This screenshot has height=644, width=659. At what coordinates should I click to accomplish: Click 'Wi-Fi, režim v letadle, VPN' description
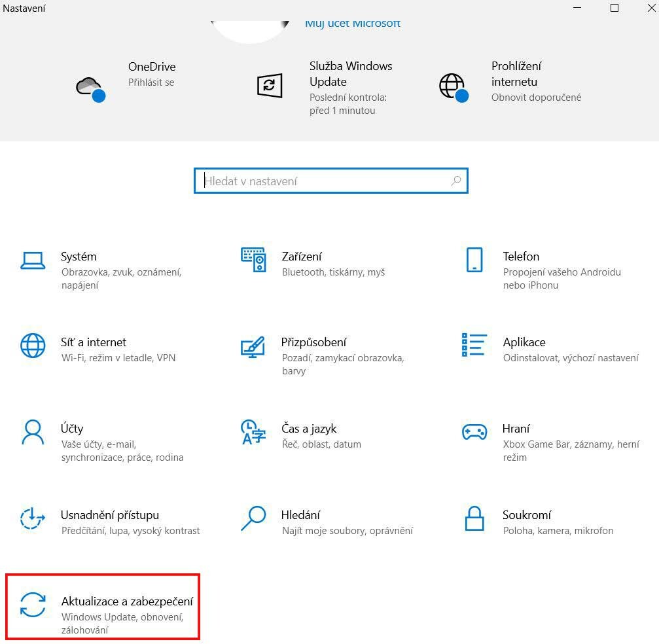(118, 358)
